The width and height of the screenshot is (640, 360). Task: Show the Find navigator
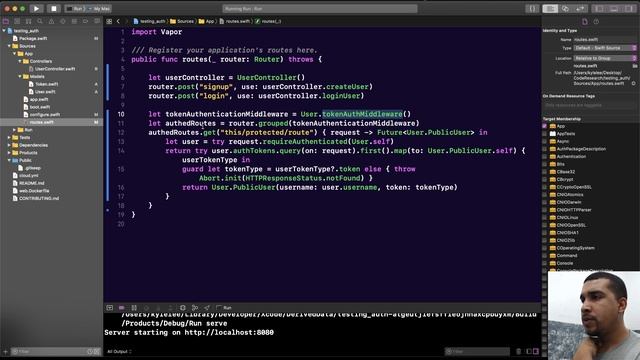[40, 21]
